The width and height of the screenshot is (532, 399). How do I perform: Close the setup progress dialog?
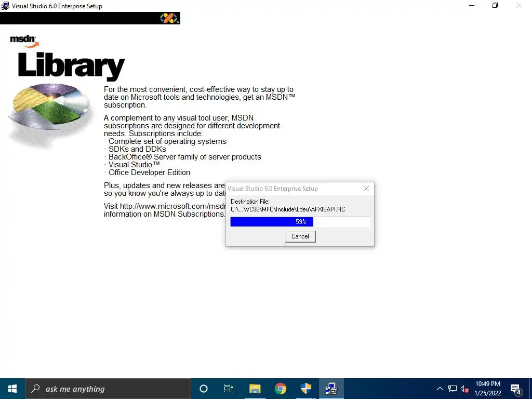tap(366, 189)
